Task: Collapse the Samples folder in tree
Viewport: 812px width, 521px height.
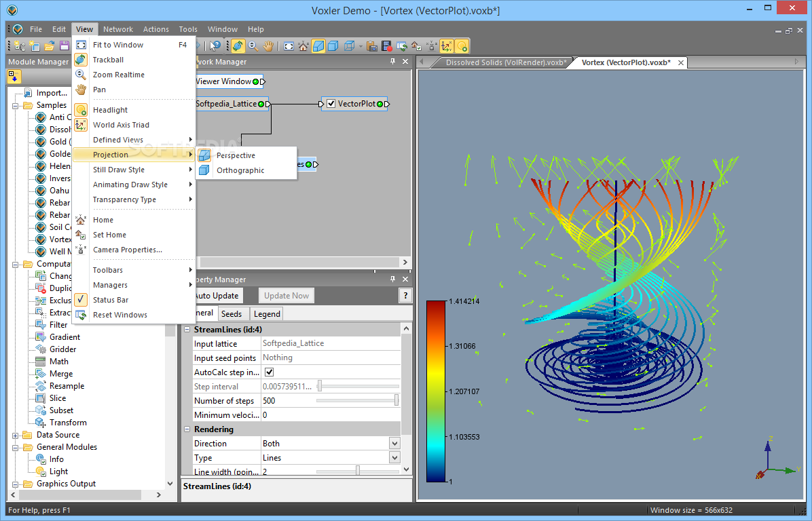Action: (15, 105)
